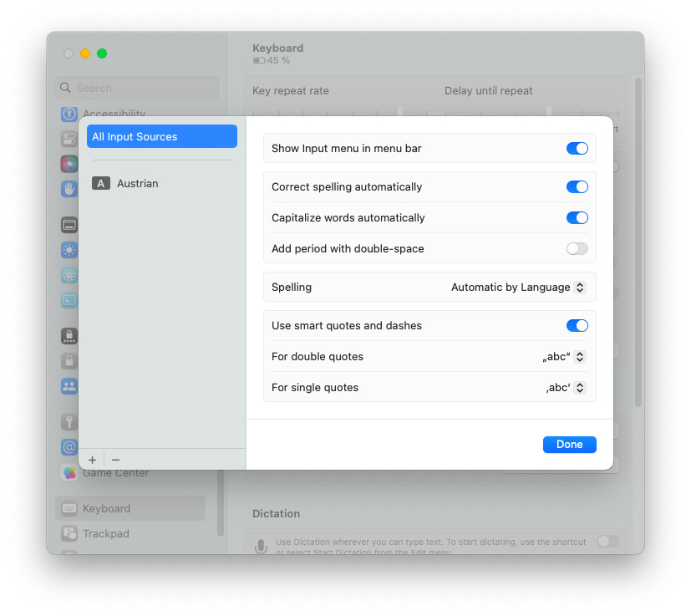The image size is (691, 616).
Task: Open the Desktop & Dock sidebar icon
Action: (x=69, y=226)
